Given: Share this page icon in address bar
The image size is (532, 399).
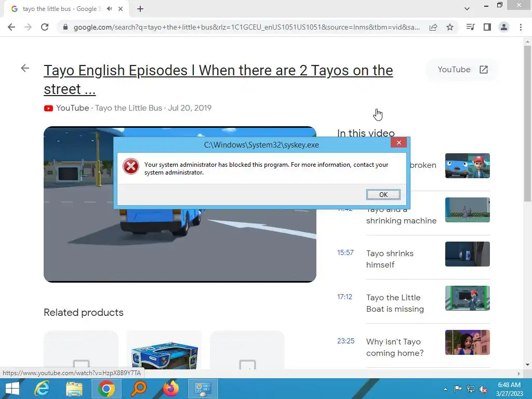Looking at the screenshot, I should pos(433,27).
